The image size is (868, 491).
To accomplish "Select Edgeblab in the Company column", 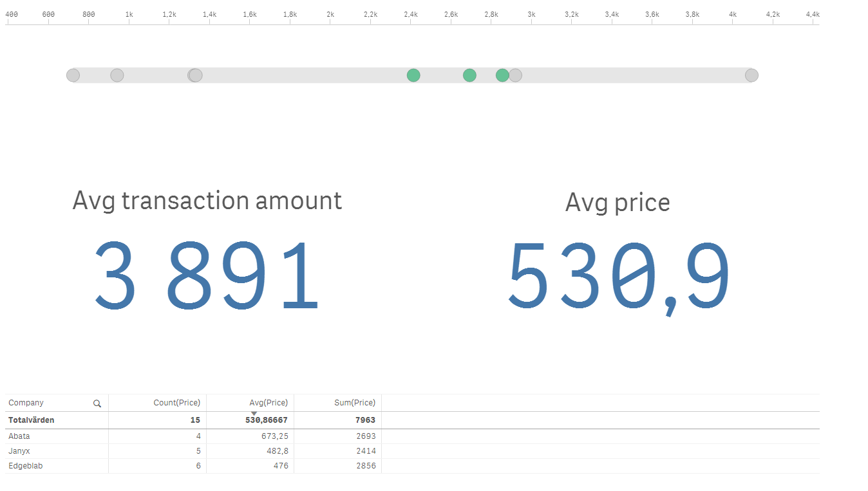I will [26, 466].
